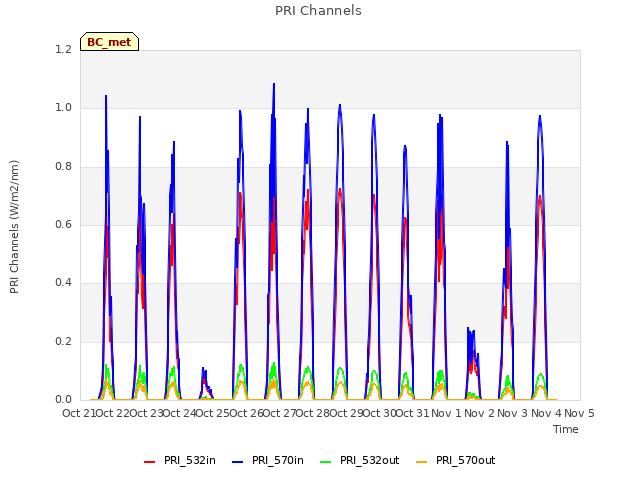
Task: Click the BC_met annotation label
Action: (109, 42)
